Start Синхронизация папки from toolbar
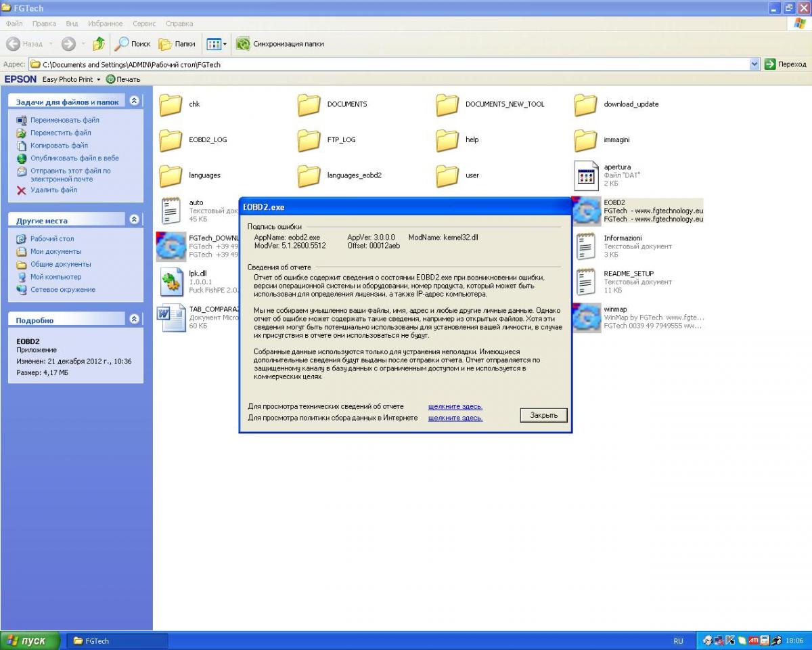 tap(279, 44)
